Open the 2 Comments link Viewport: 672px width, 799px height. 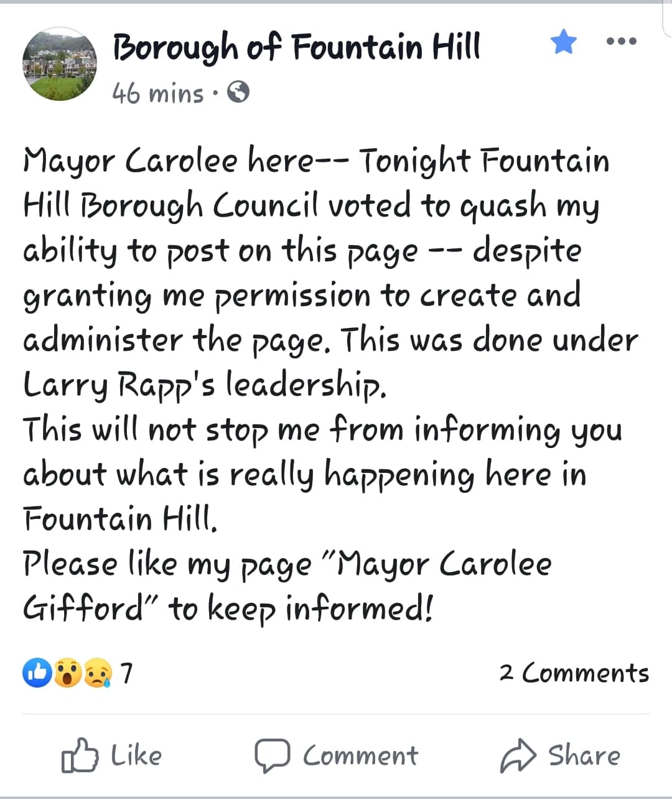[574, 673]
